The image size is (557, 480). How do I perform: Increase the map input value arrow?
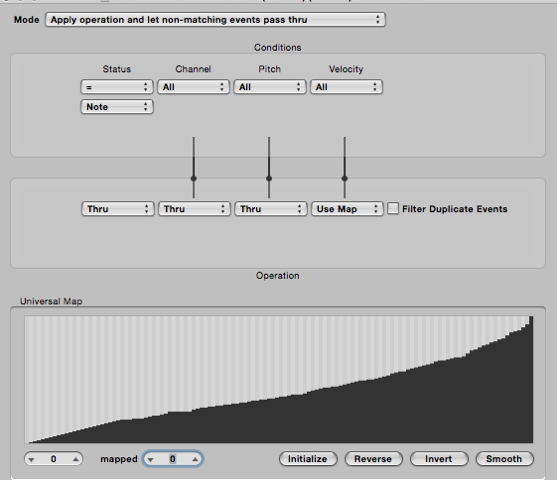(75, 459)
